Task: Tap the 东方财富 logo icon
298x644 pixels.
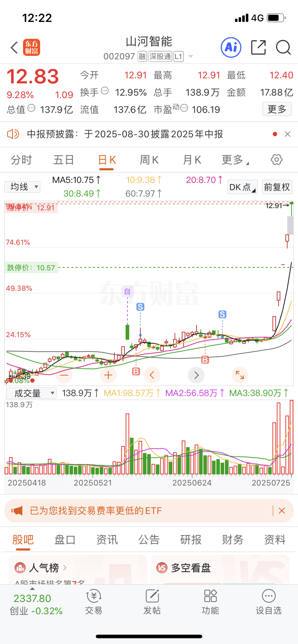Action: pos(32,47)
